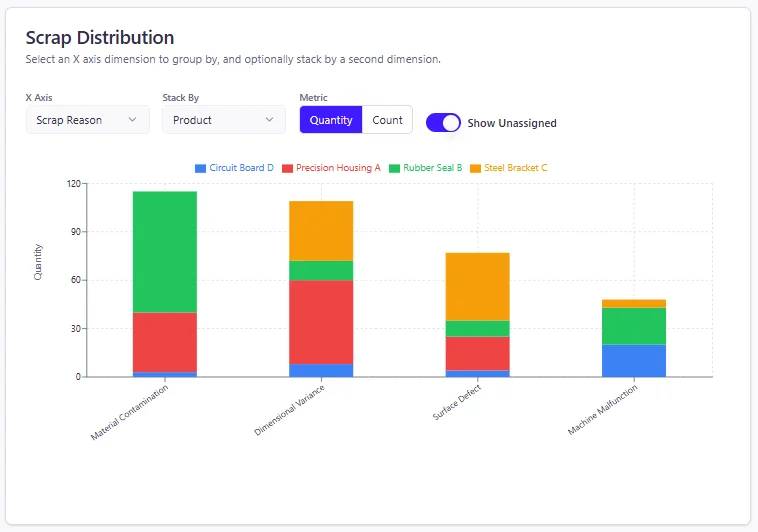Click the Dimensional Variance axis label
Screen dimensions: 758x532
290,410
